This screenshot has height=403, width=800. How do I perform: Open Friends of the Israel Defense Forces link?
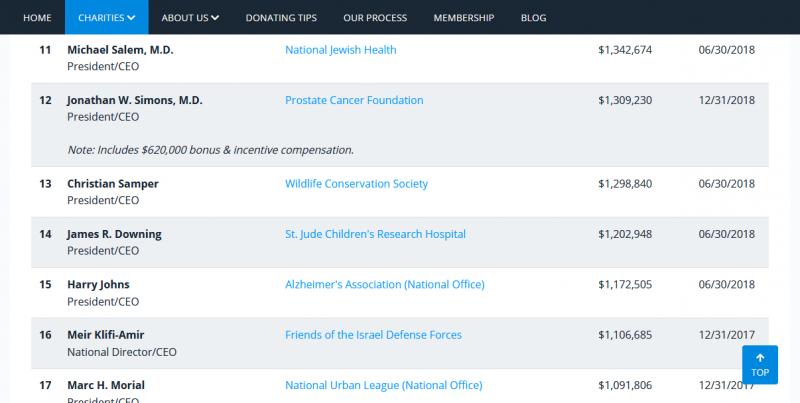pyautogui.click(x=373, y=335)
